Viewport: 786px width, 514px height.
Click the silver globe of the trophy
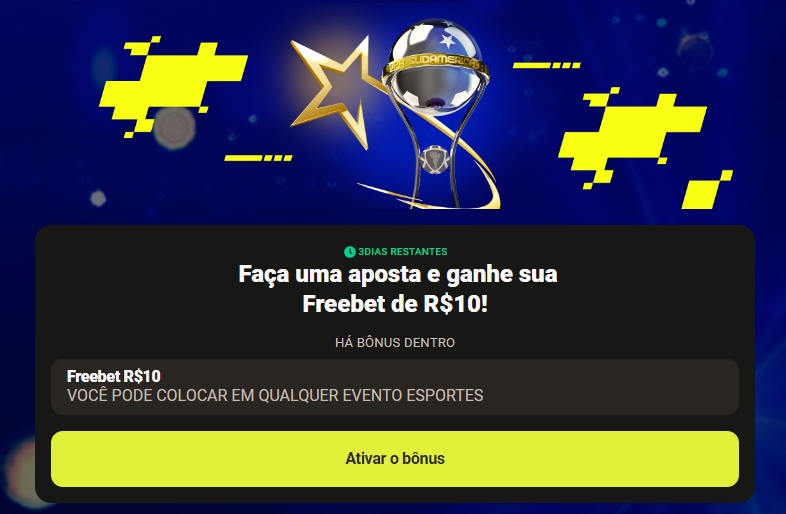pos(435,66)
